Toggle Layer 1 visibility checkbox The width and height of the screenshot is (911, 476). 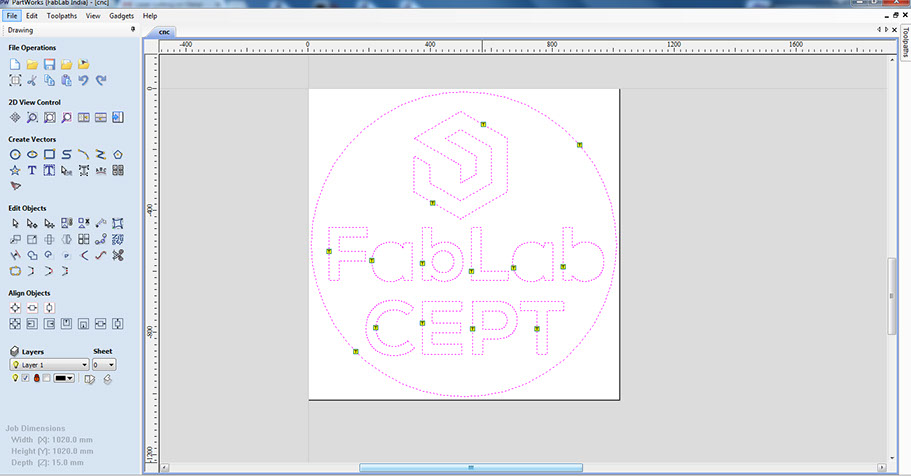click(x=26, y=378)
